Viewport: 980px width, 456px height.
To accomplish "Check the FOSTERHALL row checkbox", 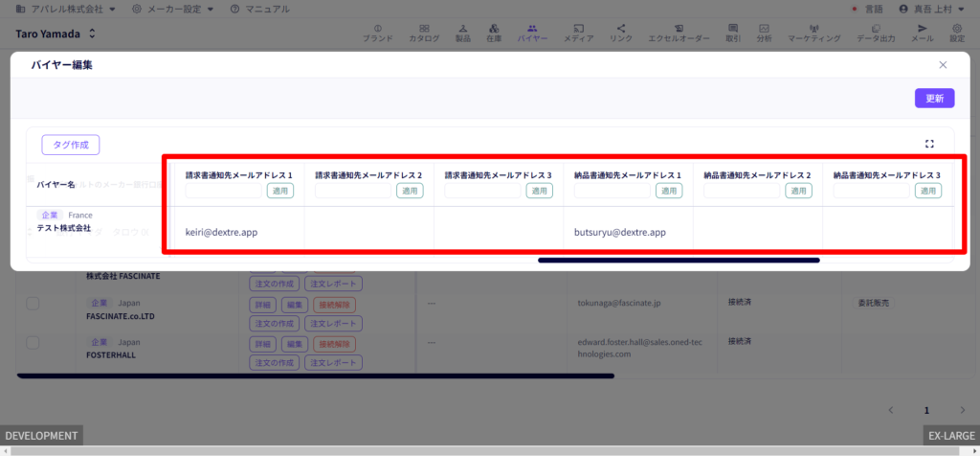I will point(33,342).
